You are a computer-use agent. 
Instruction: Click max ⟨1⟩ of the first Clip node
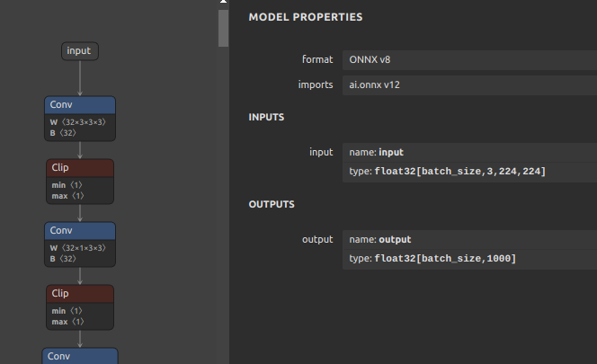tap(67, 196)
